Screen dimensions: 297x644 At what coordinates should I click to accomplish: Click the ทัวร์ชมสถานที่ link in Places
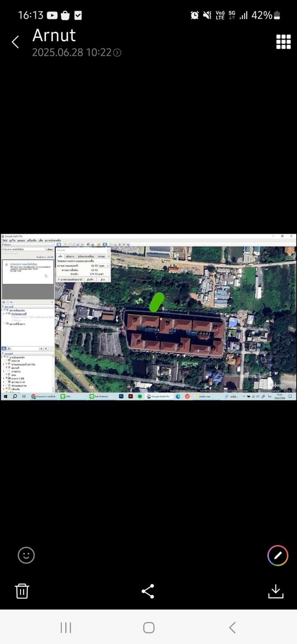(19, 314)
